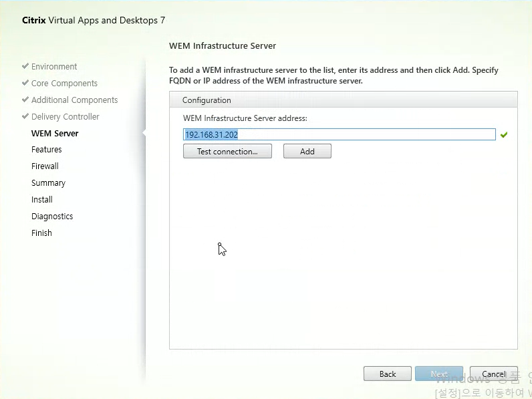Click the instruction text about adding WEM server
Screen dimensions: 532x399
click(334, 76)
